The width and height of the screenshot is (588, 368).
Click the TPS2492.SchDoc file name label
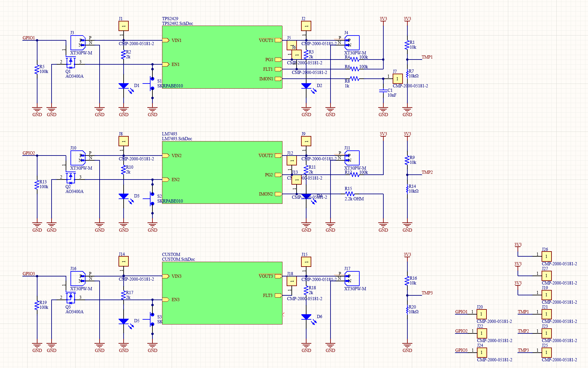[177, 24]
